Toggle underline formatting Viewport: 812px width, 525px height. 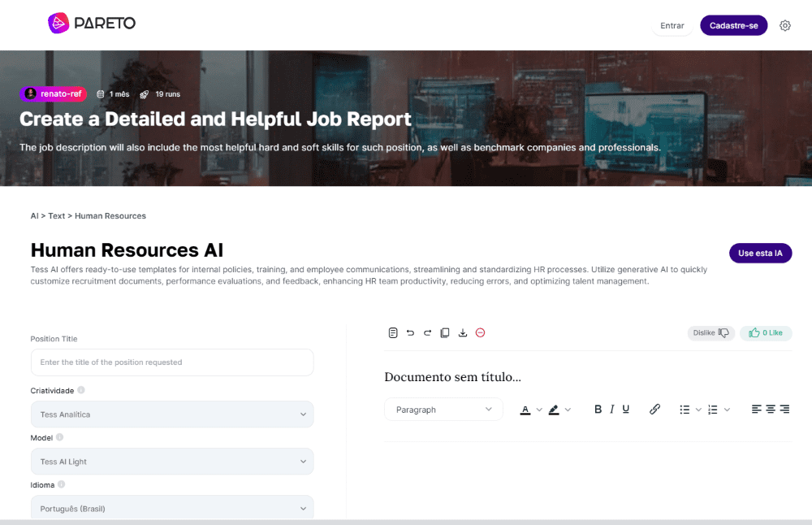(x=625, y=410)
